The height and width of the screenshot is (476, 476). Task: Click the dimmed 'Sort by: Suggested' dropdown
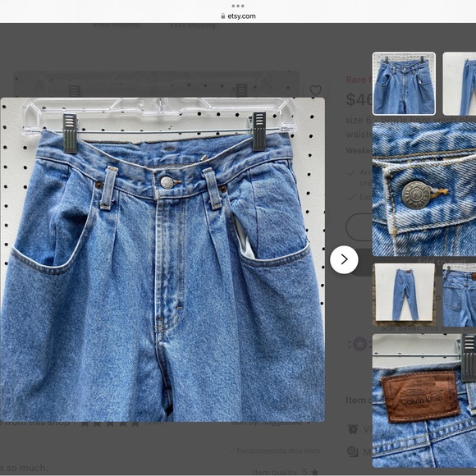(271, 423)
